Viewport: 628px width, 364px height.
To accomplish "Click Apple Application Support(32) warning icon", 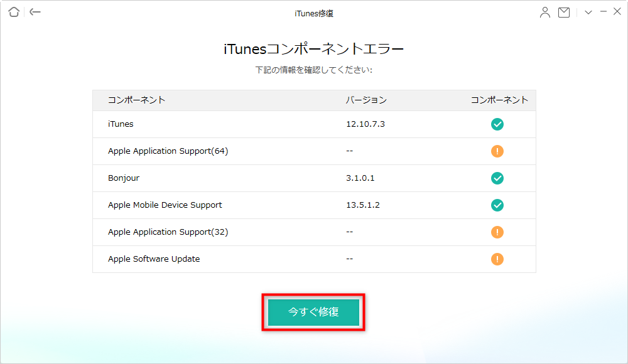I will (497, 232).
